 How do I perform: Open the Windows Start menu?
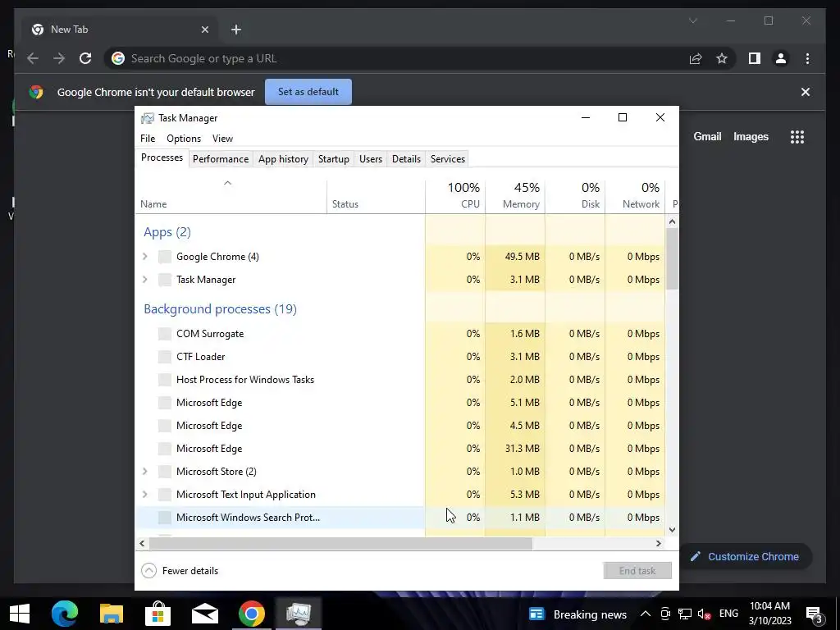pos(20,614)
